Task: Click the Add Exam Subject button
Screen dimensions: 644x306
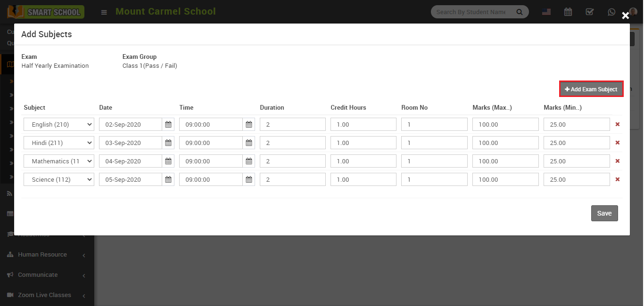Action: point(591,89)
